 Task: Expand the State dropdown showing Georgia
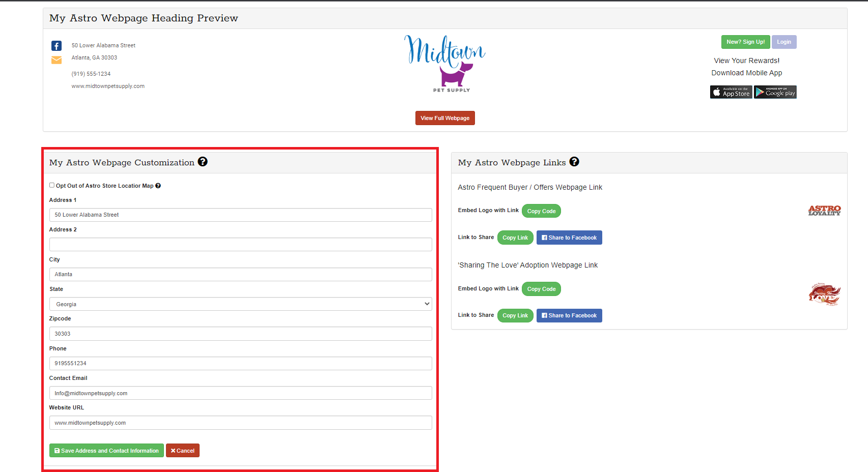pyautogui.click(x=240, y=304)
